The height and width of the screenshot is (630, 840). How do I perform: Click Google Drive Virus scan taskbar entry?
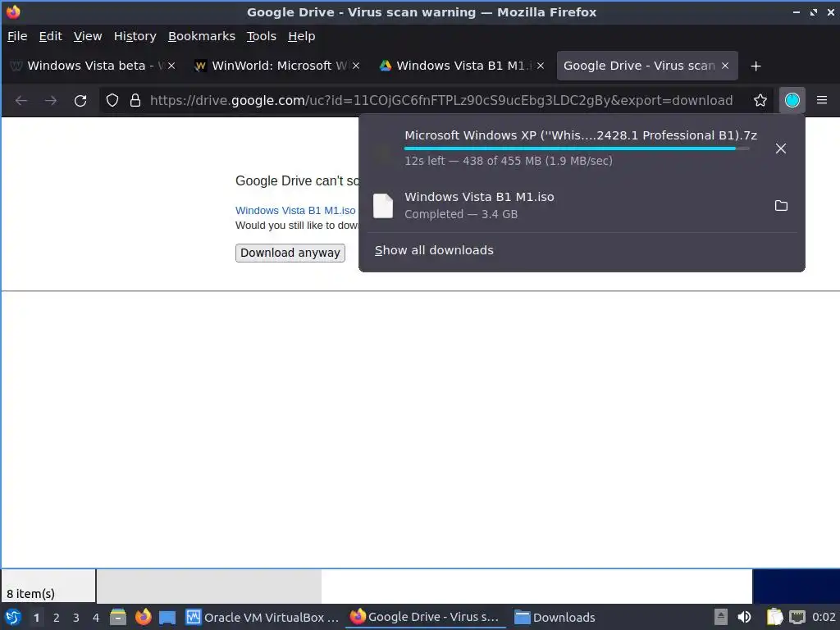(x=427, y=617)
